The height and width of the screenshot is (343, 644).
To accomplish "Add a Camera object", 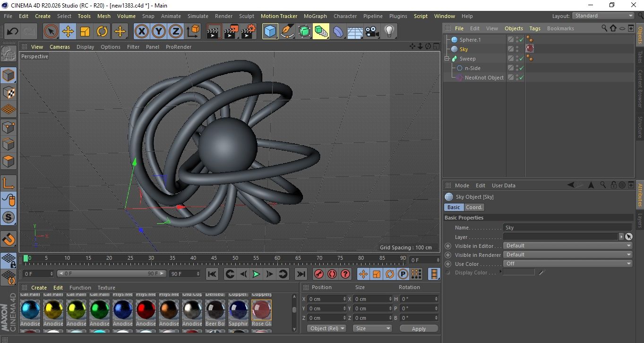I will coord(372,32).
